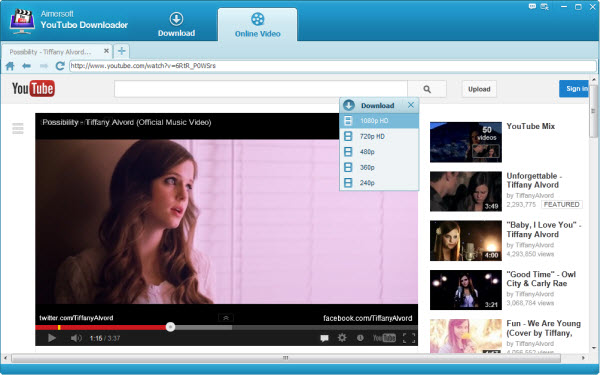Click the title bar icon beside feedback chat
600x375 pixels.
[545, 7]
